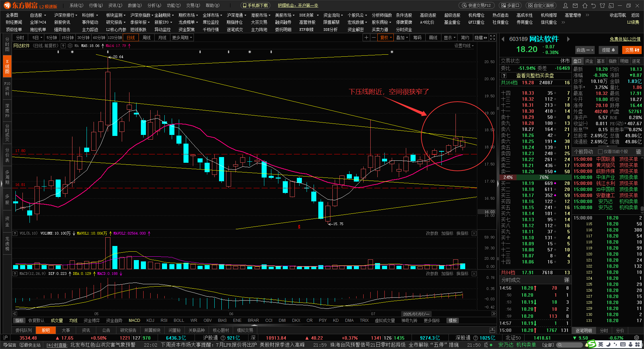Open 分析(A) menu
Image resolution: width=644 pixels, height=349 pixels.
click(154, 5)
